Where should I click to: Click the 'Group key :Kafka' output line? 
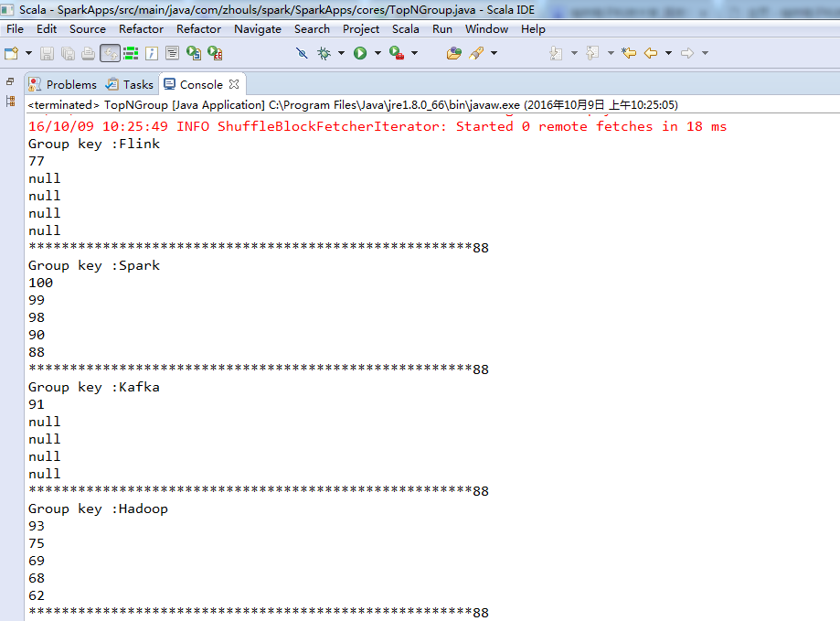tap(94, 387)
